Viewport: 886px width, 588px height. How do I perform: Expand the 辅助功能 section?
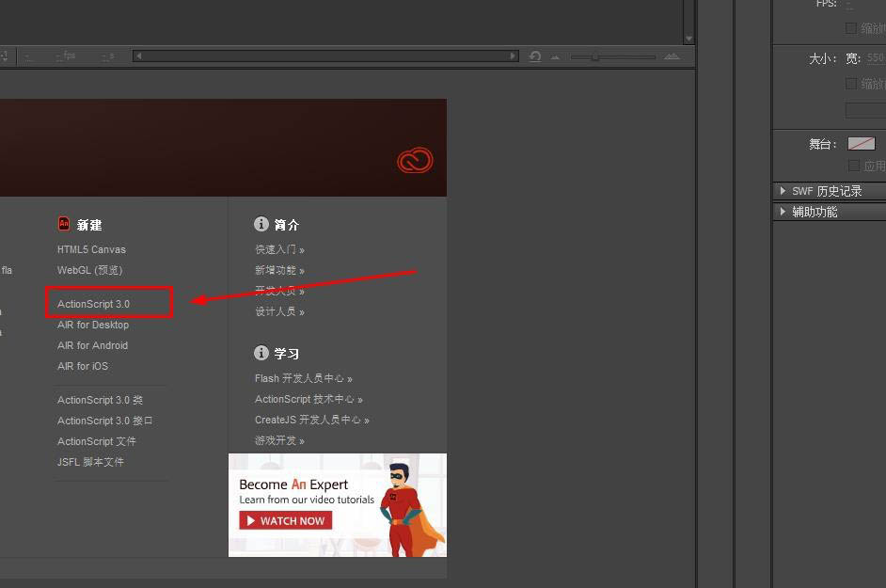(830, 212)
